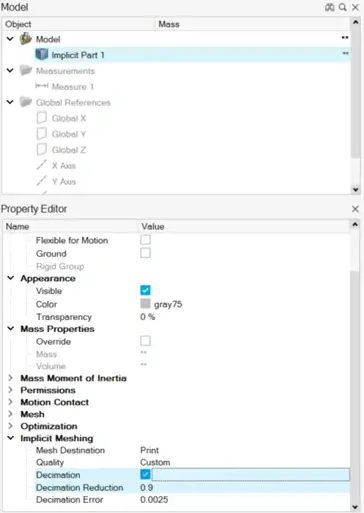Click the binoculars find icon in Model panel
The width and height of the screenshot is (364, 513).
(x=329, y=7)
